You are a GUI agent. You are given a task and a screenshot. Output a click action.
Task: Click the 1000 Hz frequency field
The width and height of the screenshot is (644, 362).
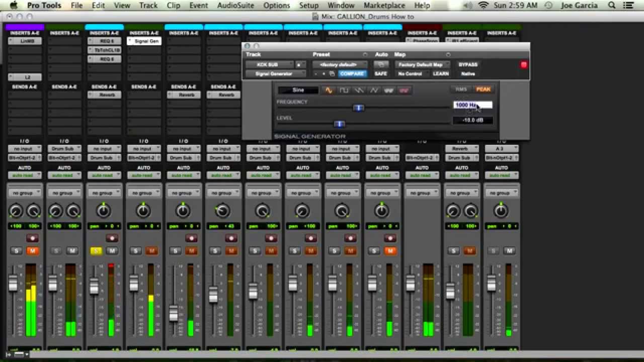(x=472, y=105)
